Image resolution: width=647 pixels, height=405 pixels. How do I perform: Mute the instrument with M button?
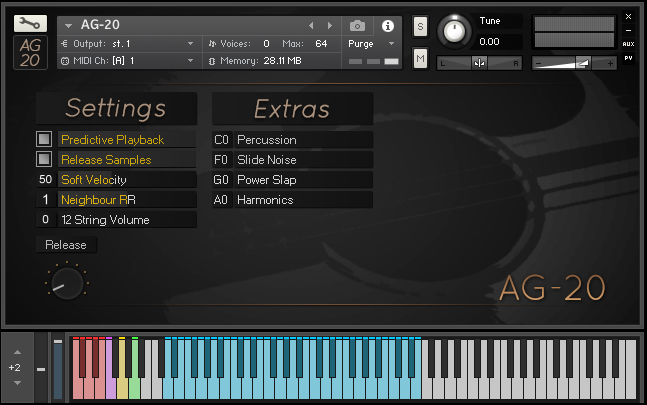[x=420, y=60]
